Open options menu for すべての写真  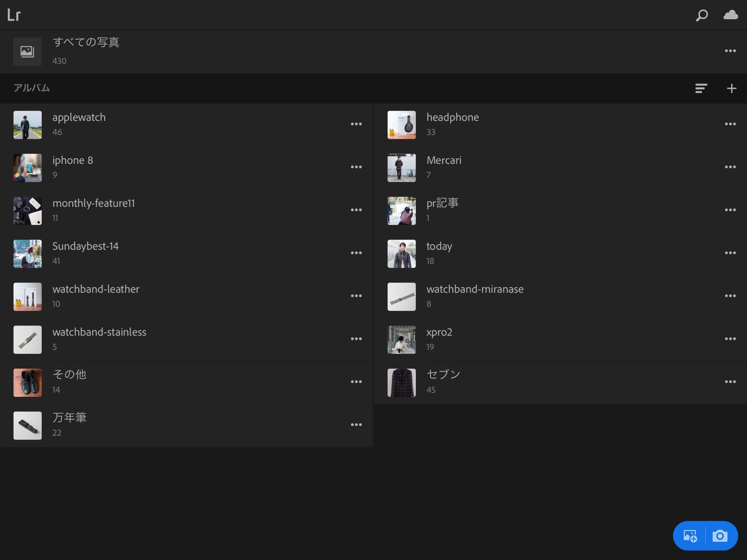[730, 51]
